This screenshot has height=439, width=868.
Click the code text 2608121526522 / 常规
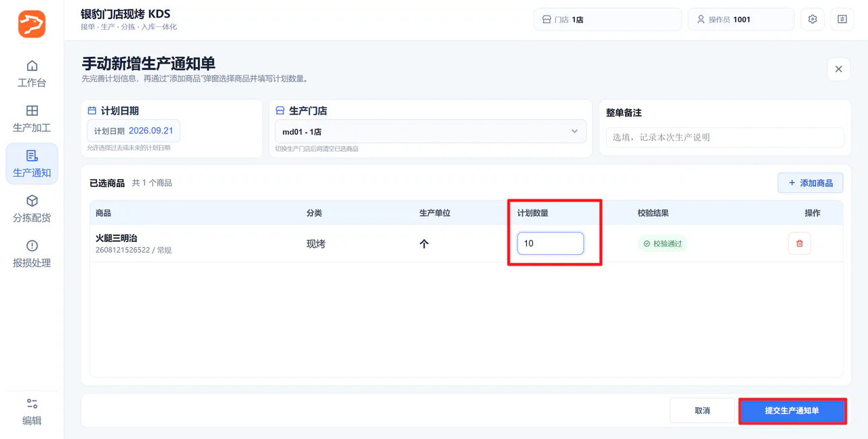point(134,250)
